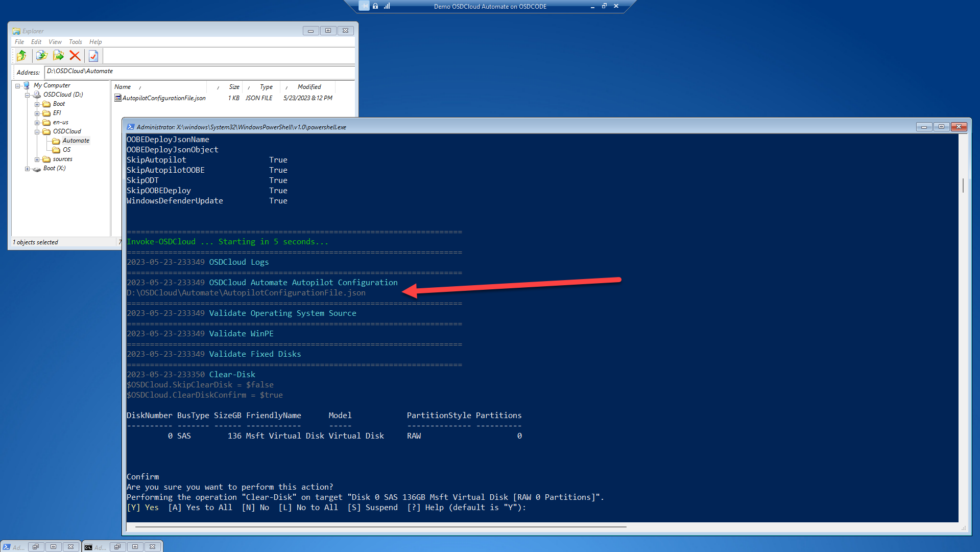The height and width of the screenshot is (552, 980).
Task: Collapse the OSDCloud (D:) drive node
Action: tap(27, 95)
